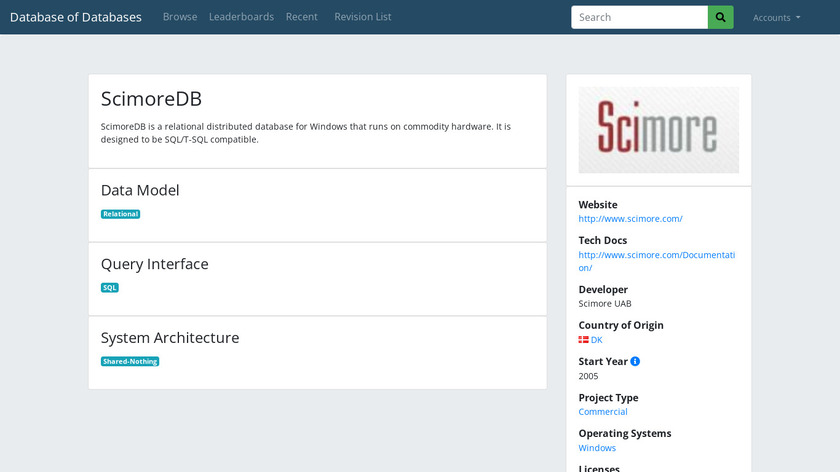Open the Recent navigation link
Viewport: 840px width, 472px height.
[301, 17]
